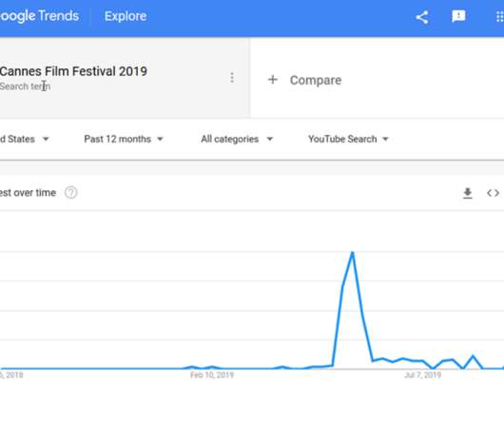Edit the Cannes Film Festival 2019 term
504x421 pixels.
pyautogui.click(x=73, y=71)
